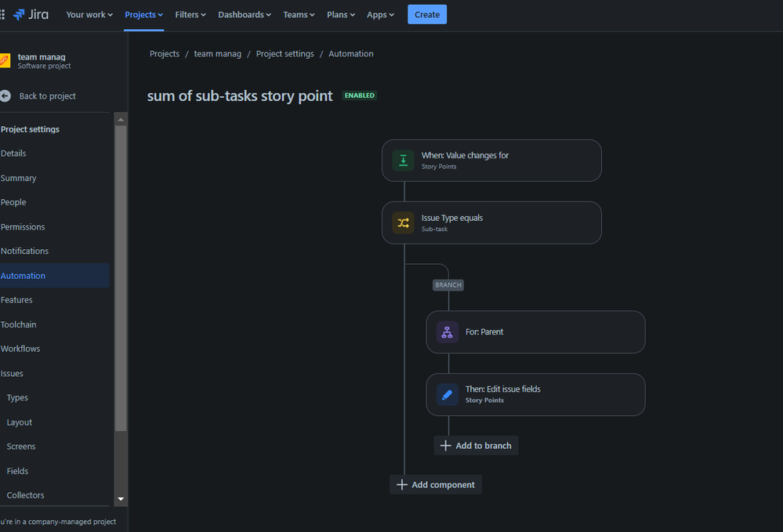Click the team manag project avatar
The width and height of the screenshot is (783, 532).
tap(5, 60)
